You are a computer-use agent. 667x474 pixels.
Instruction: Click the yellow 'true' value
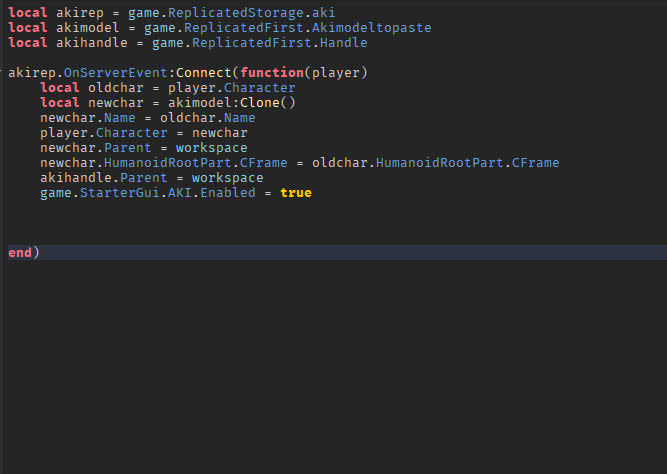(296, 193)
